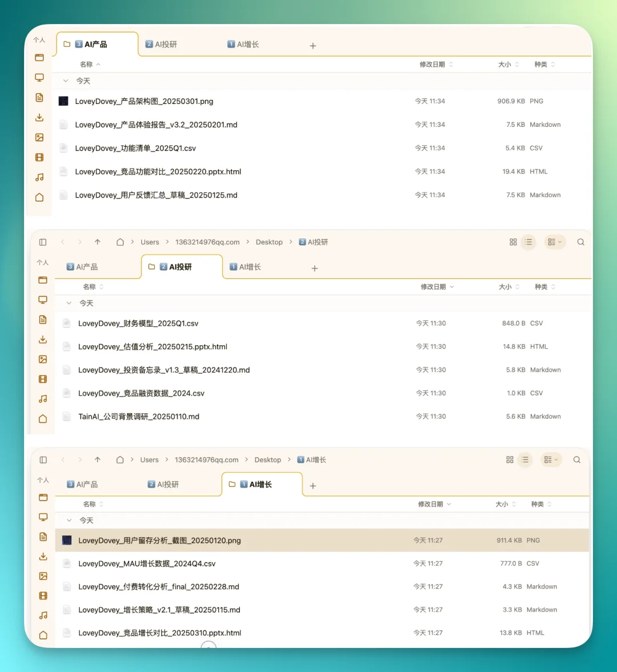Click the 修改日期 sort chevron
The height and width of the screenshot is (672, 617).
tap(451, 286)
